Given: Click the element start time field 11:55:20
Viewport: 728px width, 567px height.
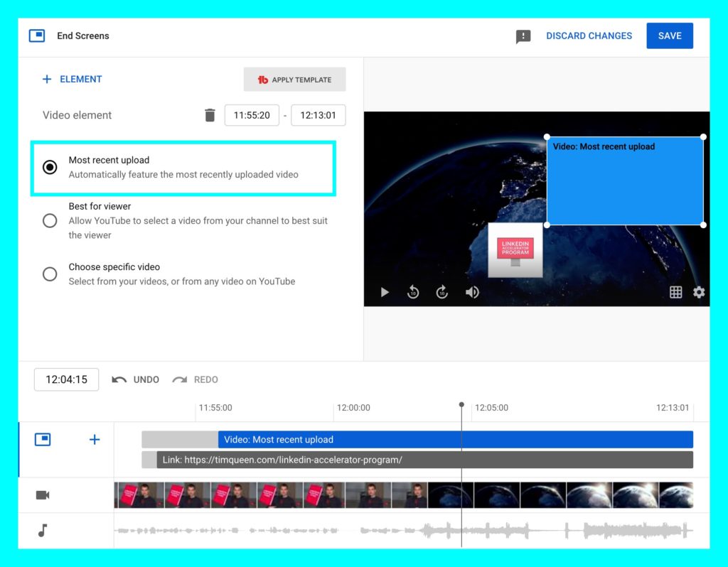Looking at the screenshot, I should (x=252, y=115).
